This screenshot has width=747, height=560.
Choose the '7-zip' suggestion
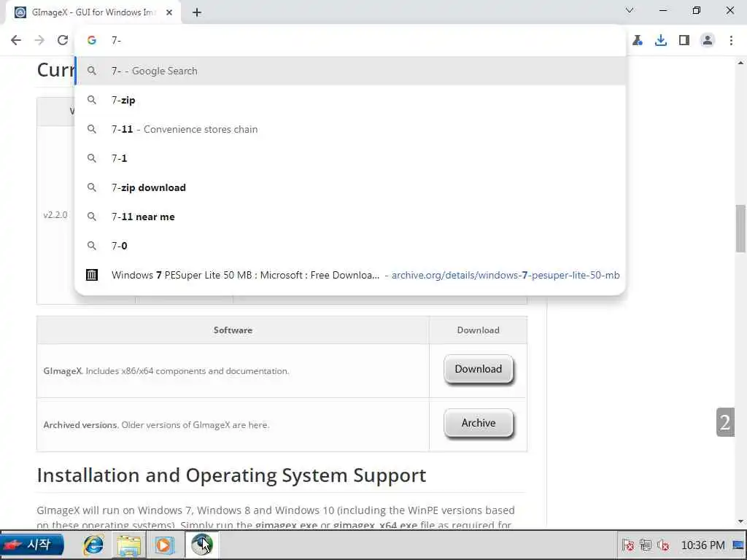pos(351,100)
